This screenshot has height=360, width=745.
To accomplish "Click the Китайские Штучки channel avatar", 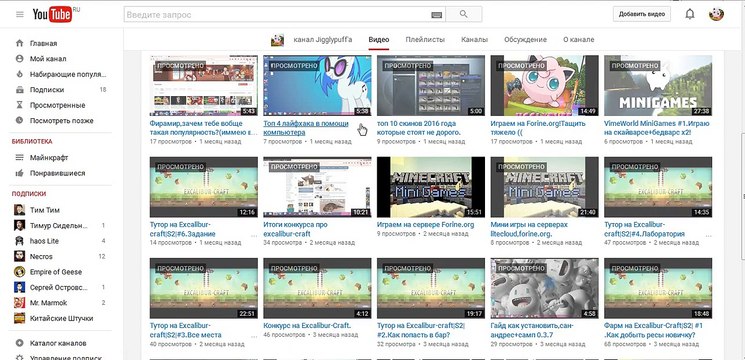I will click(x=19, y=318).
